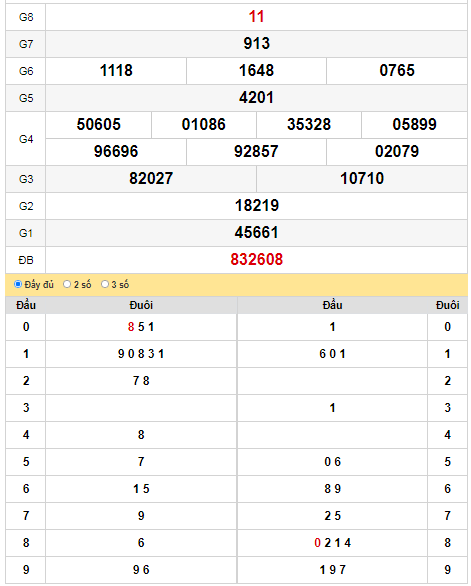This screenshot has height=586, width=471.
Task: Click the special prize number 832608
Action: (x=256, y=259)
